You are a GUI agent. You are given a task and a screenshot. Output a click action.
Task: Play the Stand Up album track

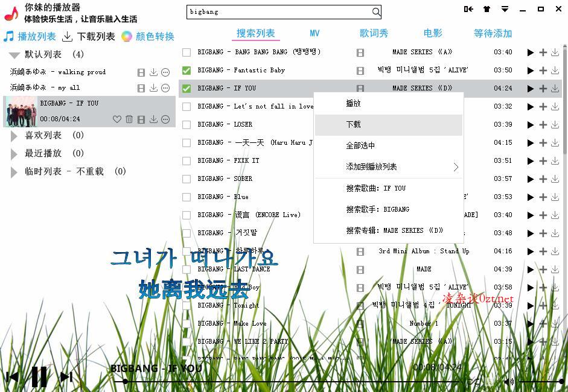pyautogui.click(x=531, y=251)
